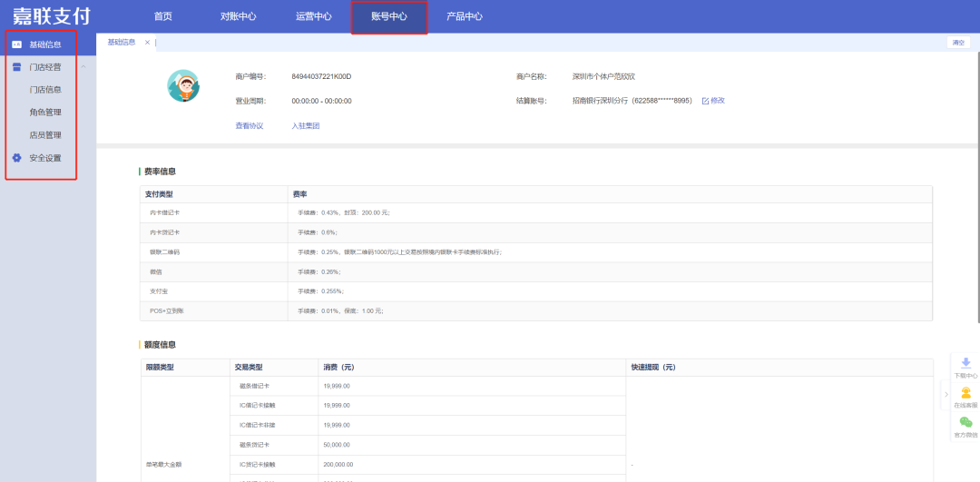
Task: Click the 查看协议 link
Action: 250,125
